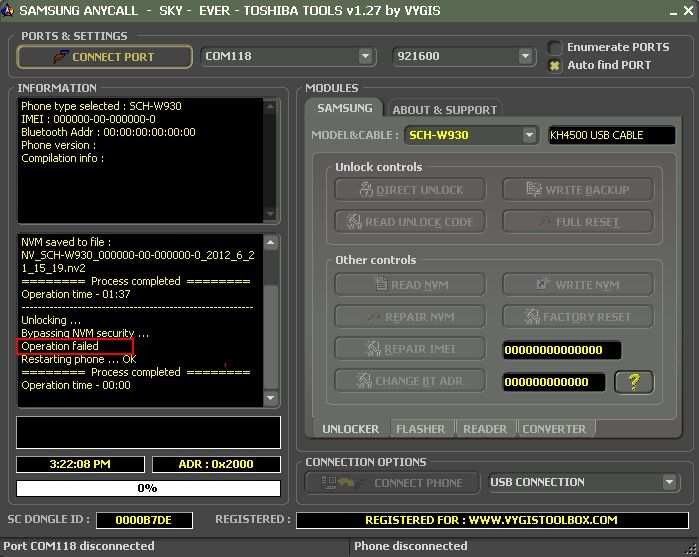Close the Vygis Tools window

(689, 11)
